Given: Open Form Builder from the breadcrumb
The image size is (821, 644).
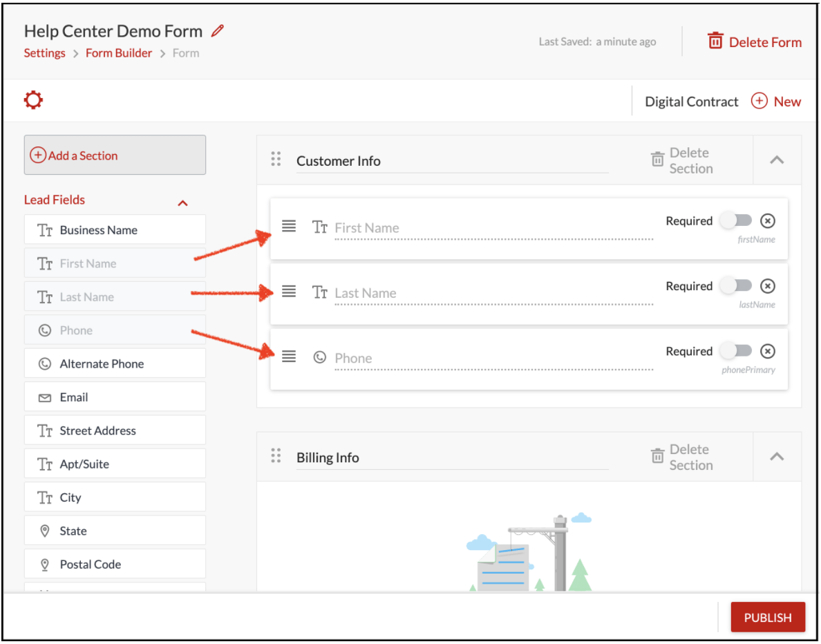Looking at the screenshot, I should (x=118, y=53).
